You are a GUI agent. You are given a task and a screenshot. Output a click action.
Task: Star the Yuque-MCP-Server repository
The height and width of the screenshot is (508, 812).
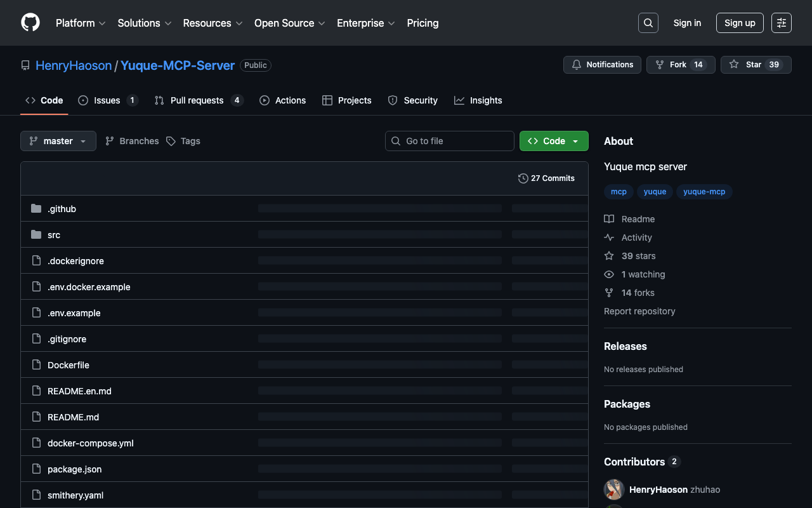click(x=756, y=65)
